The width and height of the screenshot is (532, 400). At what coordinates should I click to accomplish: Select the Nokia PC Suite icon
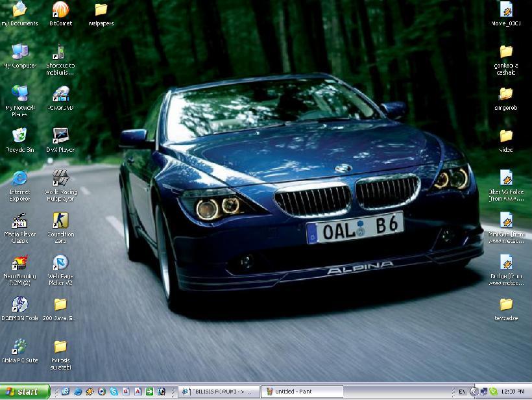coord(19,347)
